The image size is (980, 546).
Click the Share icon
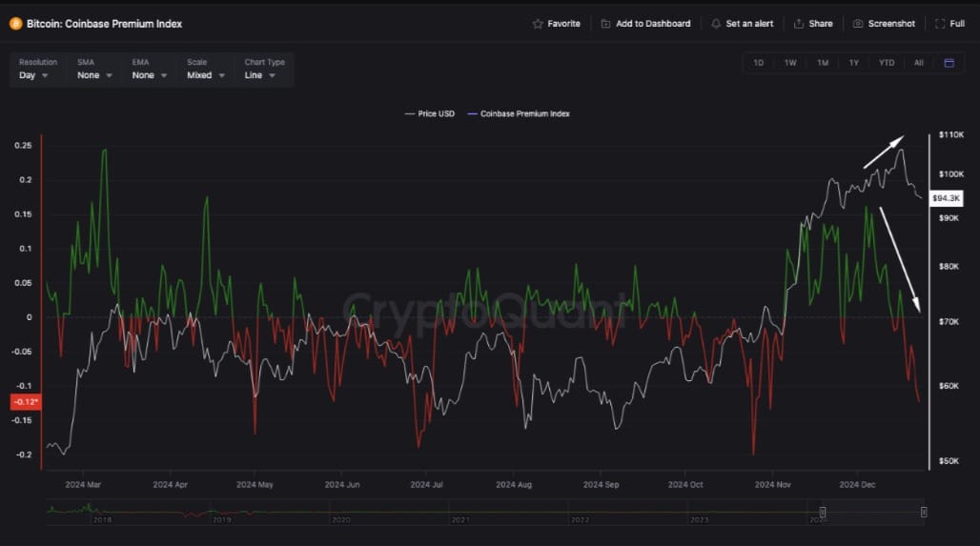click(799, 24)
